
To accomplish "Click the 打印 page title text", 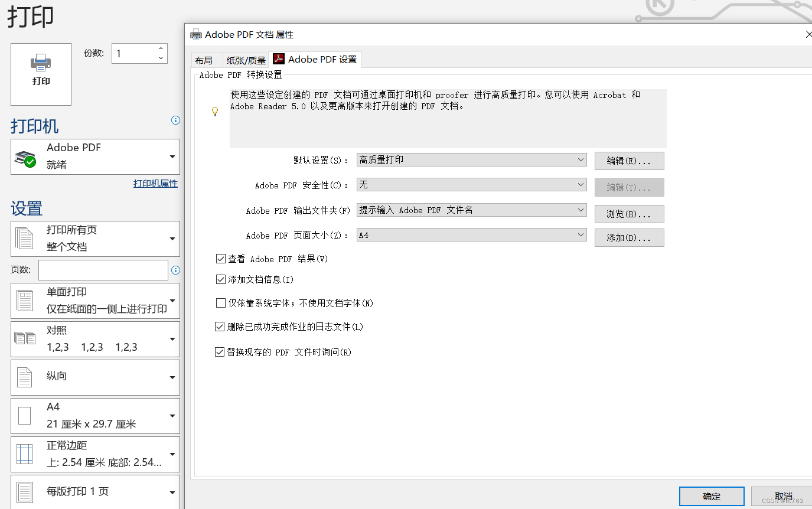I will click(x=31, y=16).
